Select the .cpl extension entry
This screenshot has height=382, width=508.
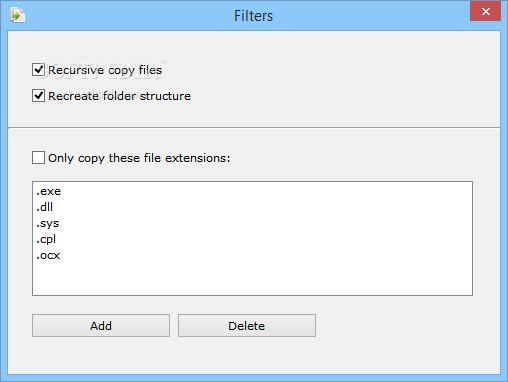click(46, 239)
